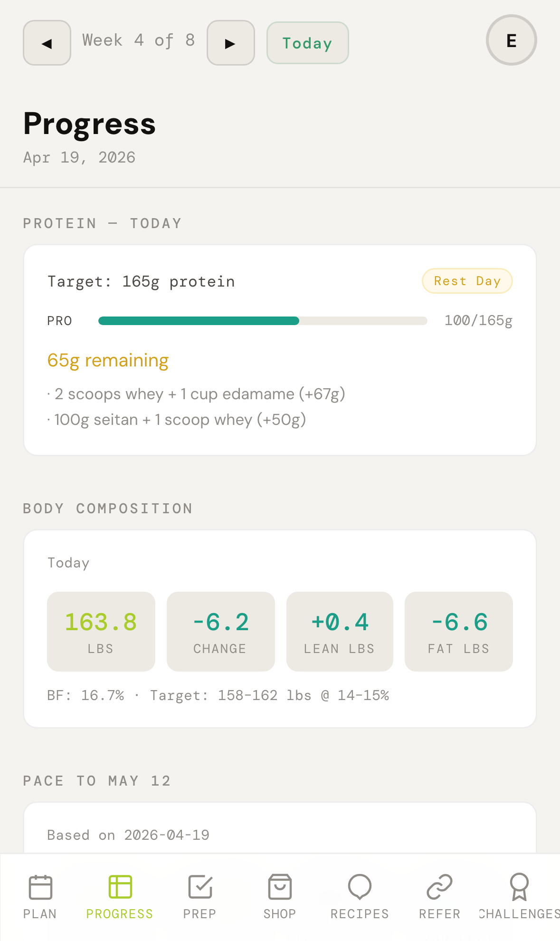
Task: Select the Progress table icon
Action: 120,887
